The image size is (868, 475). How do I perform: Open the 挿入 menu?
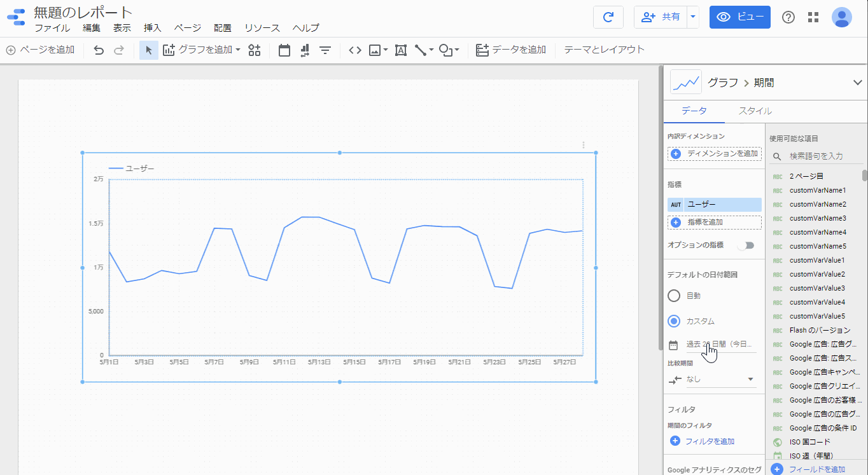coord(153,28)
